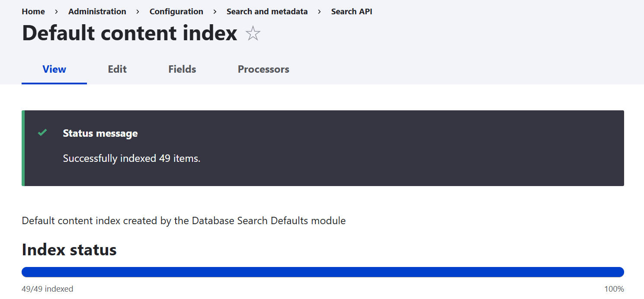Click the green checkmark status icon

pyautogui.click(x=42, y=132)
